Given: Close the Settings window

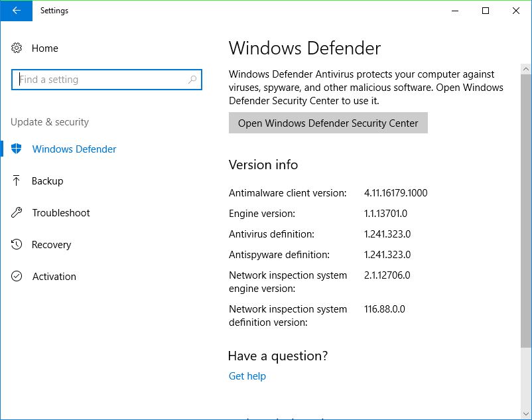Looking at the screenshot, I should (516, 11).
